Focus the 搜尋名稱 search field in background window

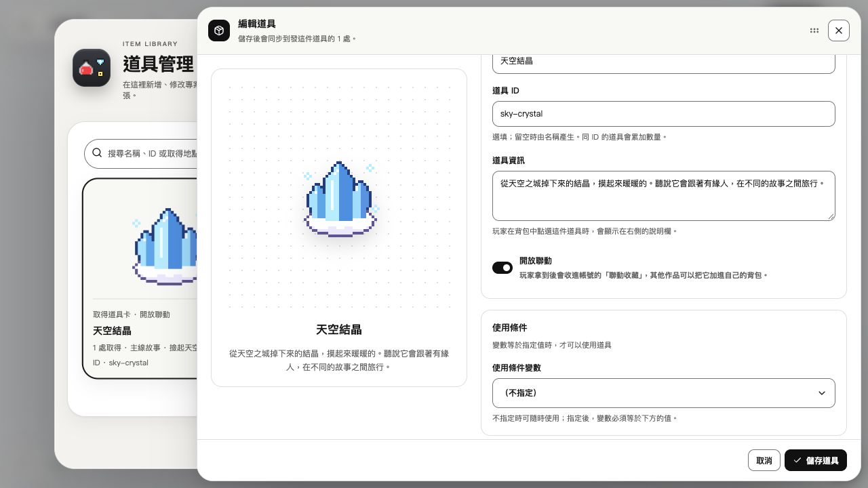[141, 154]
